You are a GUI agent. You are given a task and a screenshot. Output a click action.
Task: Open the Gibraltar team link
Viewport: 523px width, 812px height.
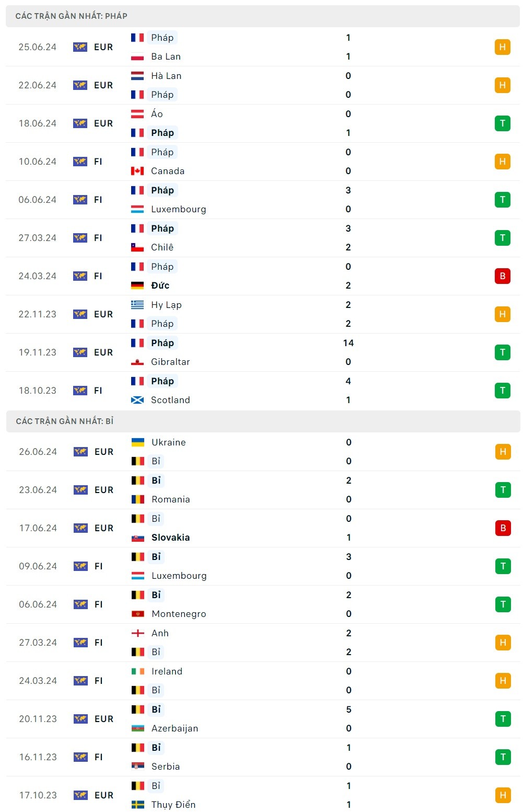click(170, 362)
